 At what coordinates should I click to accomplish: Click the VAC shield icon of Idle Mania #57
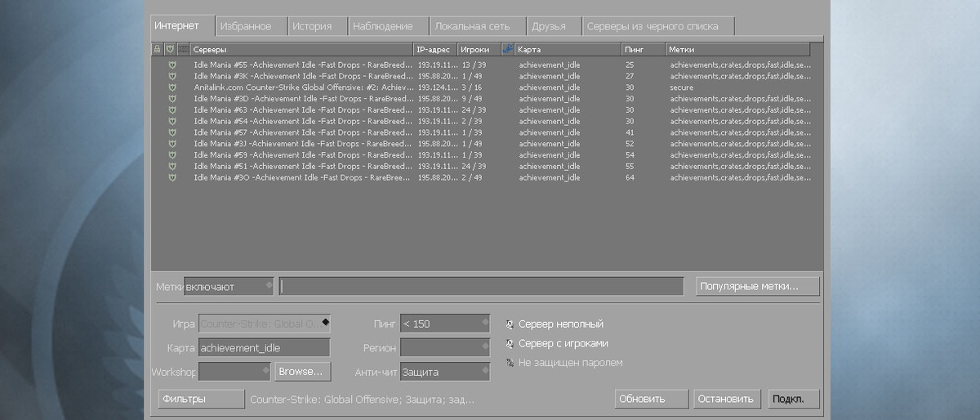(172, 132)
